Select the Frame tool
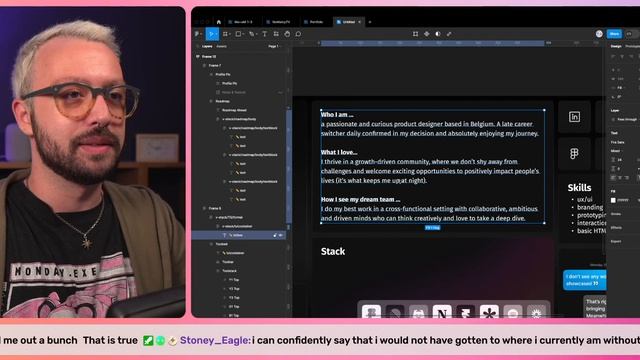This screenshot has width=640, height=360. click(226, 34)
